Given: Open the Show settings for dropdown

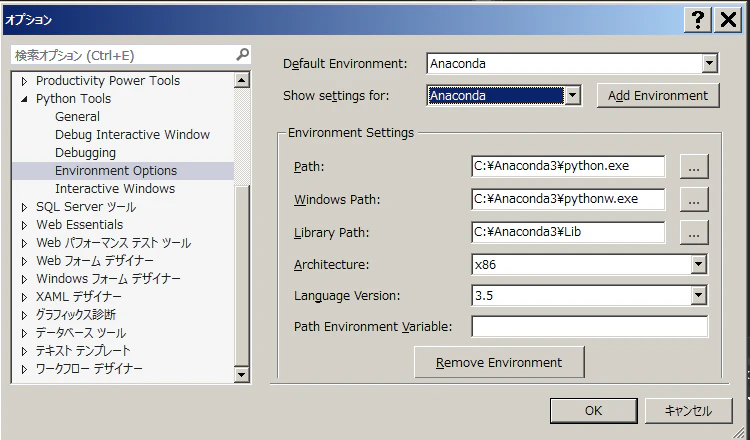Looking at the screenshot, I should click(x=573, y=95).
